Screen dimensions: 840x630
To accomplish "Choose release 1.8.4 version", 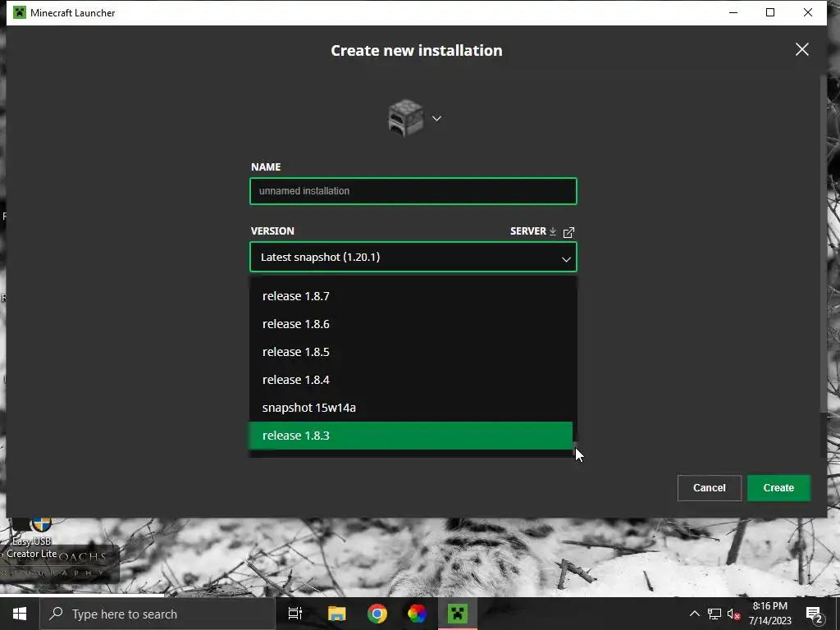I will (411, 380).
